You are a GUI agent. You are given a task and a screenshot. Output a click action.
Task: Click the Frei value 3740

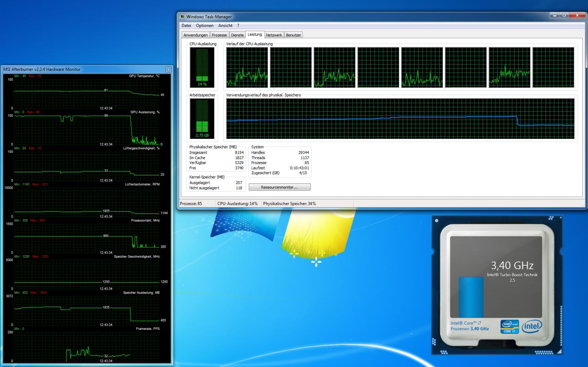pos(239,168)
